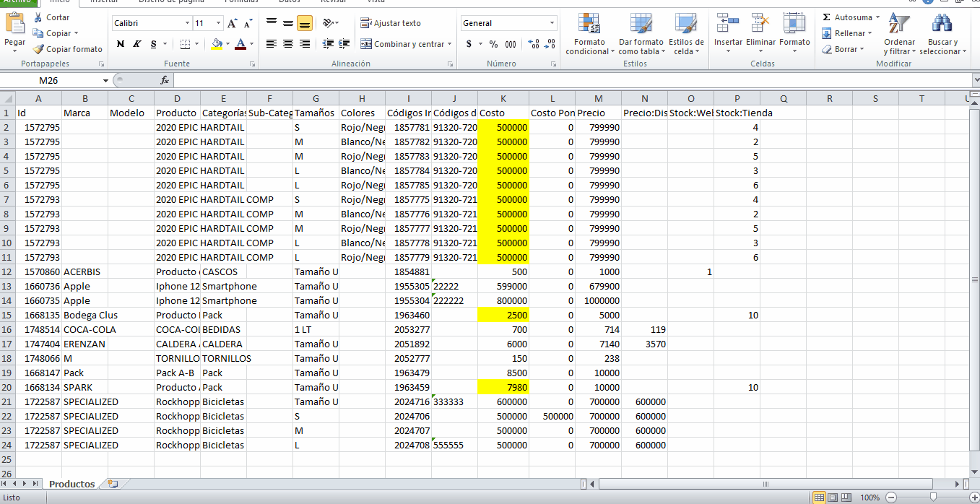
Task: Adjust the zoom slider handle
Action: click(x=934, y=498)
